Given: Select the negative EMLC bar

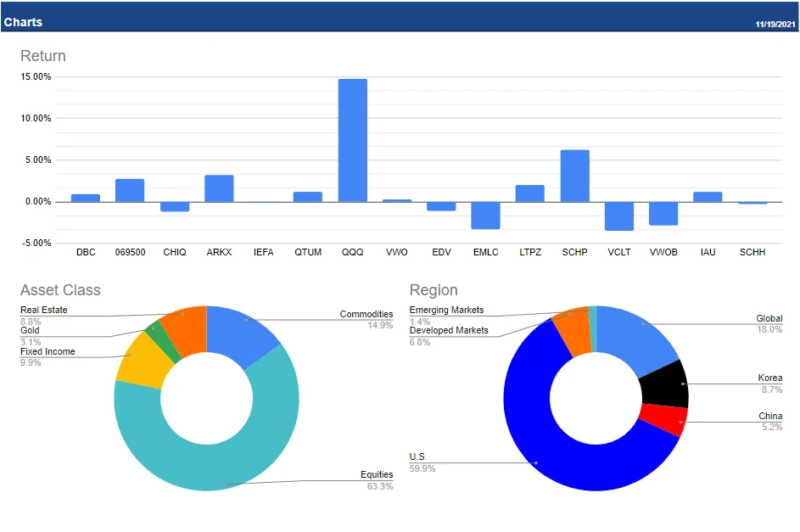Looking at the screenshot, I should pos(485,216).
